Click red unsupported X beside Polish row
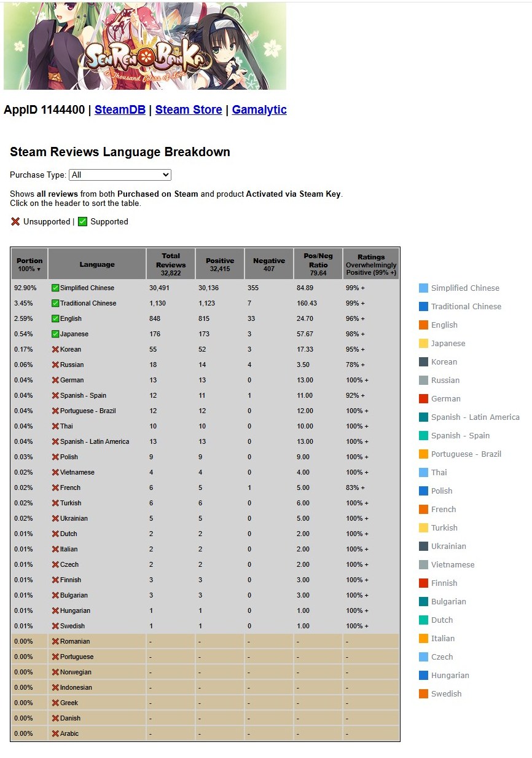 coord(55,457)
